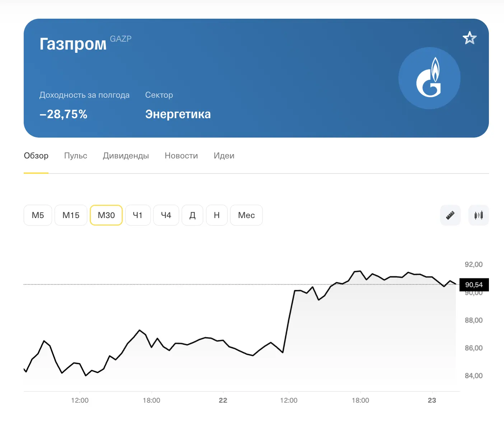Go to the Новости tab
The height and width of the screenshot is (421, 504).
click(181, 156)
